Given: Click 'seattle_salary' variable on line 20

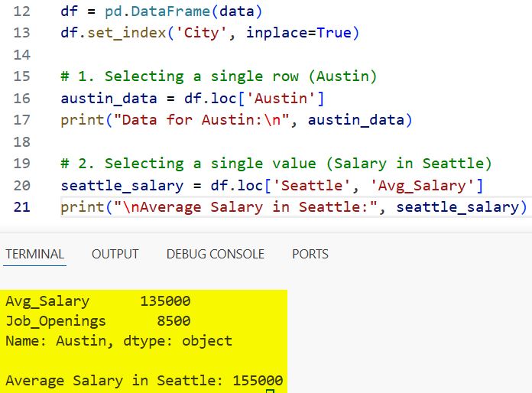Looking at the screenshot, I should click(x=122, y=186).
